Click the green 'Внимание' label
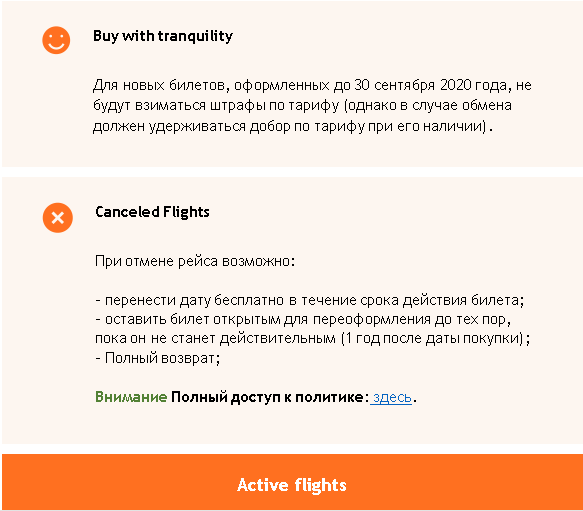 [x=131, y=397]
